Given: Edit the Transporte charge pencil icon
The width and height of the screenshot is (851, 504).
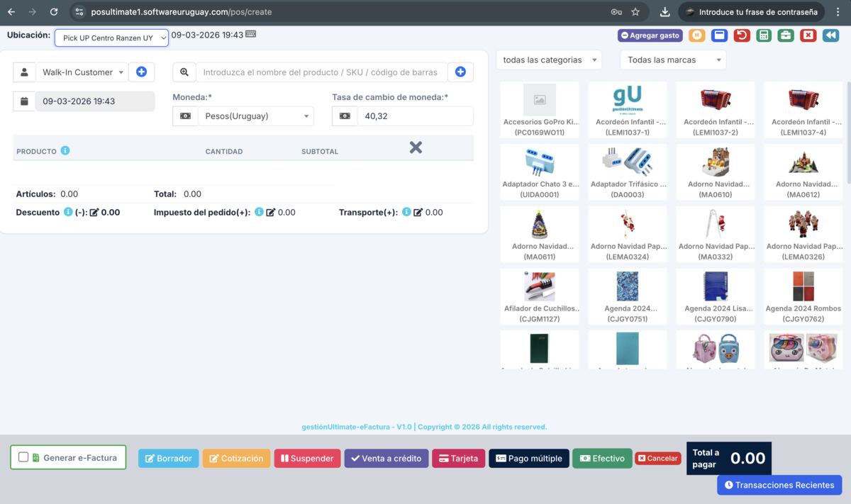Looking at the screenshot, I should [x=418, y=212].
